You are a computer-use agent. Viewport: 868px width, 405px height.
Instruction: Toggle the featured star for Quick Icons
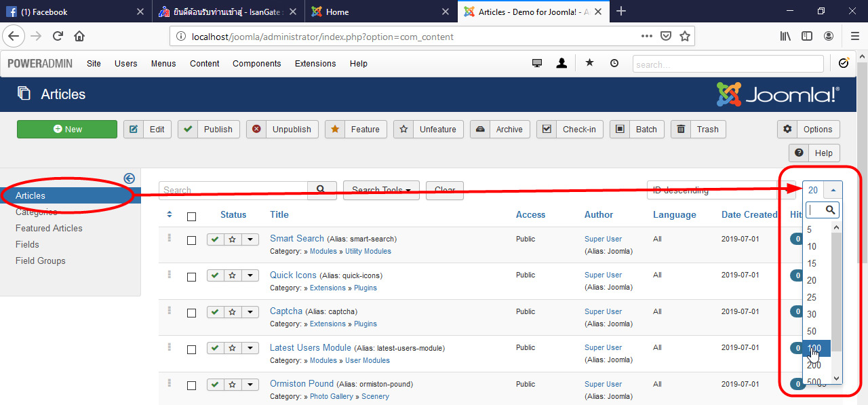pos(232,275)
